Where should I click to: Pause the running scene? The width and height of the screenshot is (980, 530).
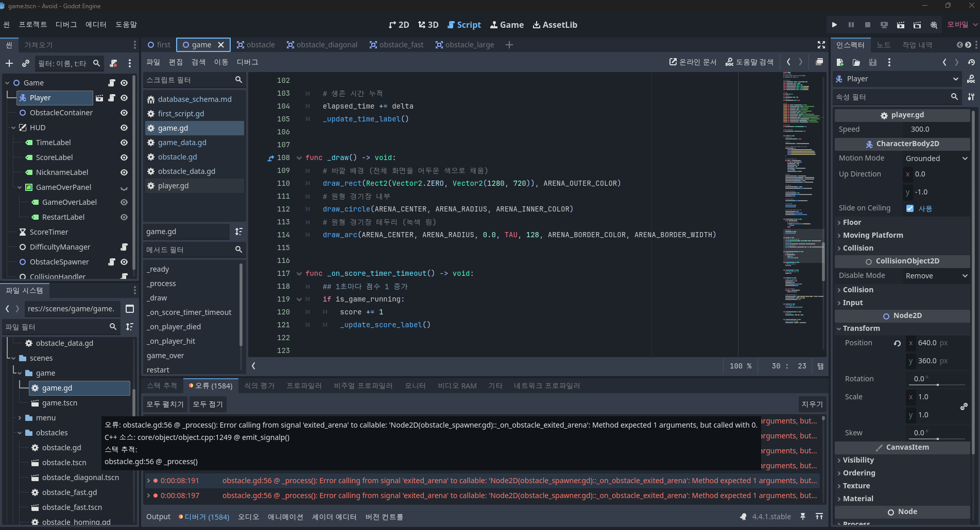point(851,24)
